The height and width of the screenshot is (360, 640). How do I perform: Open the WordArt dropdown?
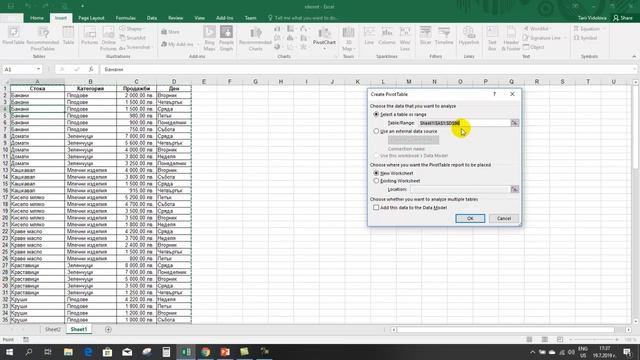coord(551,29)
